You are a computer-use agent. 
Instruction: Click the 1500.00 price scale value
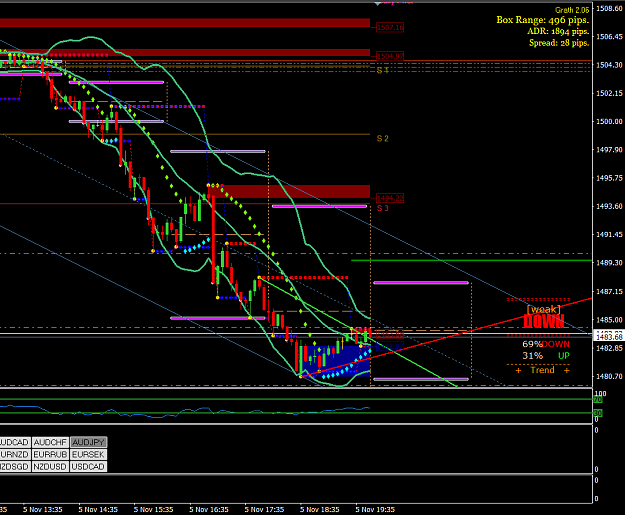pyautogui.click(x=609, y=122)
